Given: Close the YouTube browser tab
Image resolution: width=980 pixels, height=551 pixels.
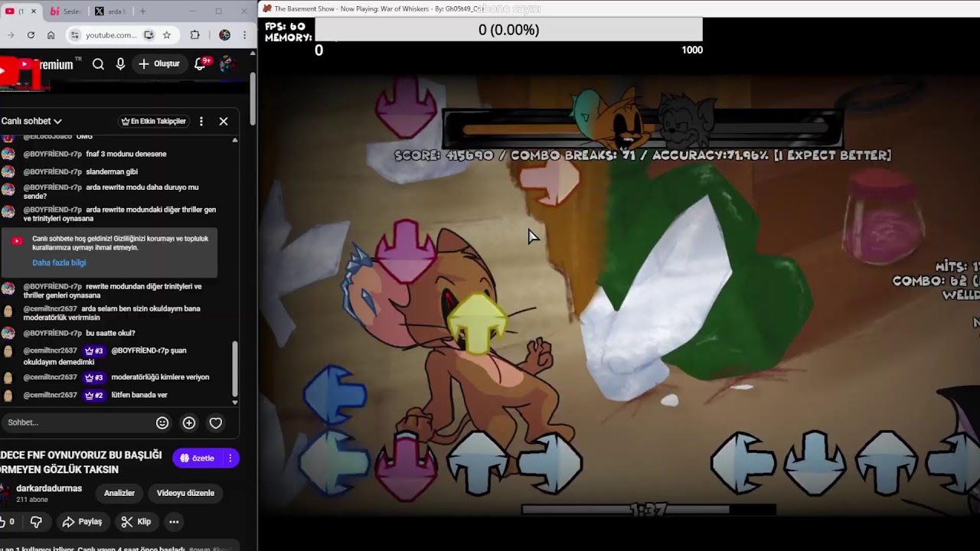Looking at the screenshot, I should [33, 11].
